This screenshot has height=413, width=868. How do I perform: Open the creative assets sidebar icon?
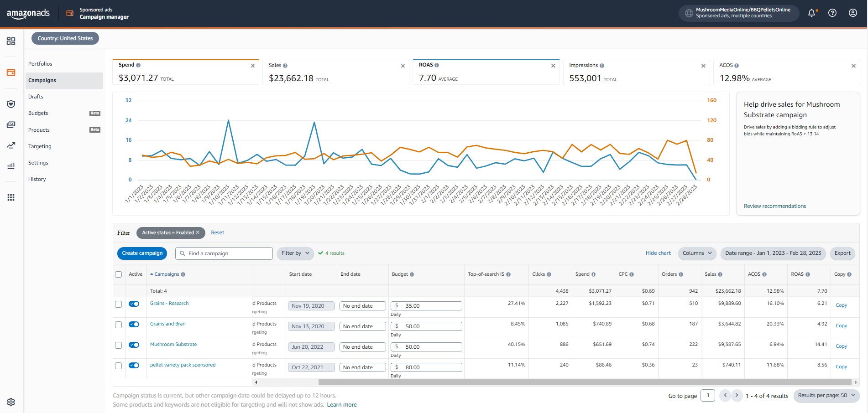pos(11,124)
